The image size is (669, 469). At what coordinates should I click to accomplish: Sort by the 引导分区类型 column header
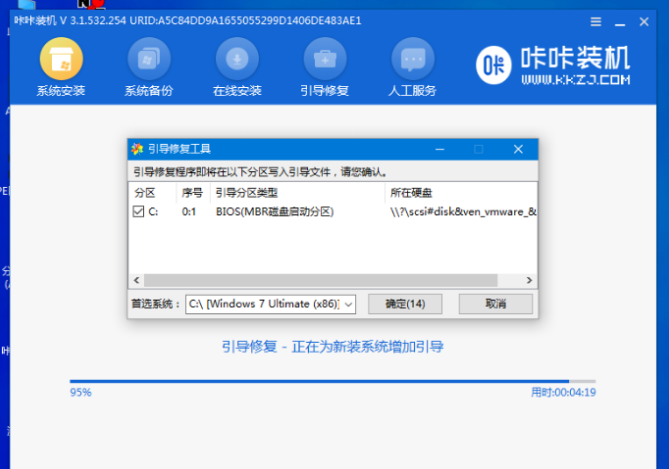coord(246,192)
